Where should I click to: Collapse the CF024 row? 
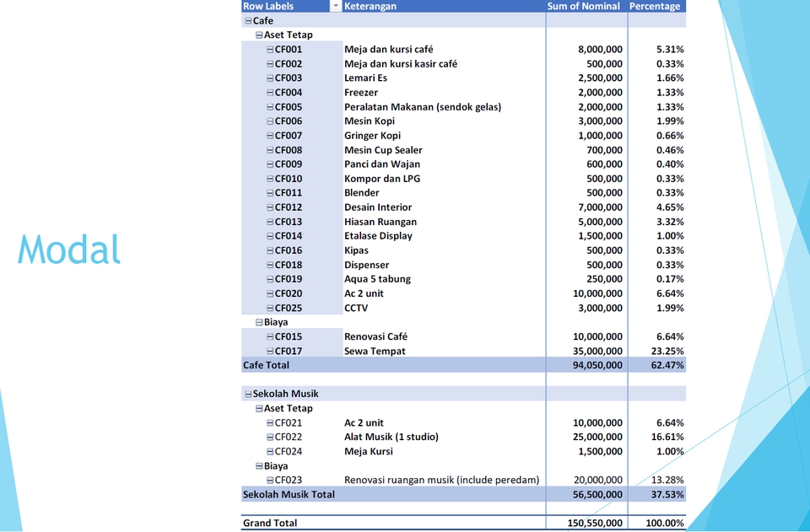point(270,452)
